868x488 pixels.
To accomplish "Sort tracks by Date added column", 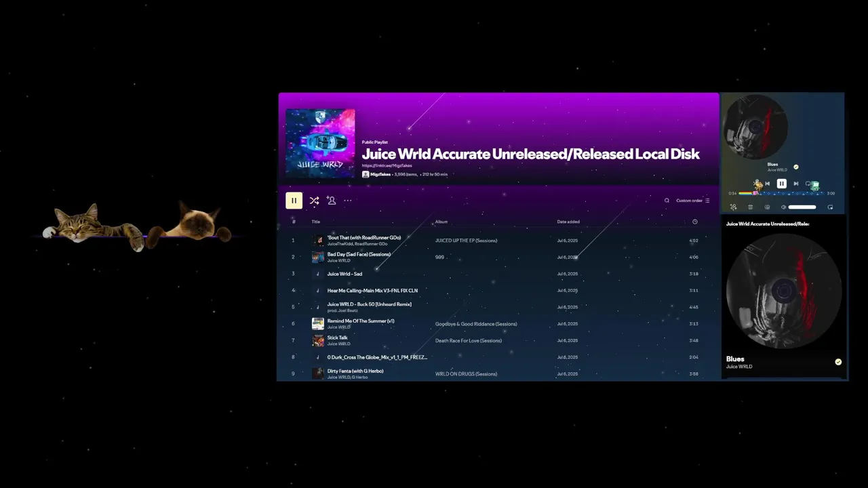I will click(568, 222).
